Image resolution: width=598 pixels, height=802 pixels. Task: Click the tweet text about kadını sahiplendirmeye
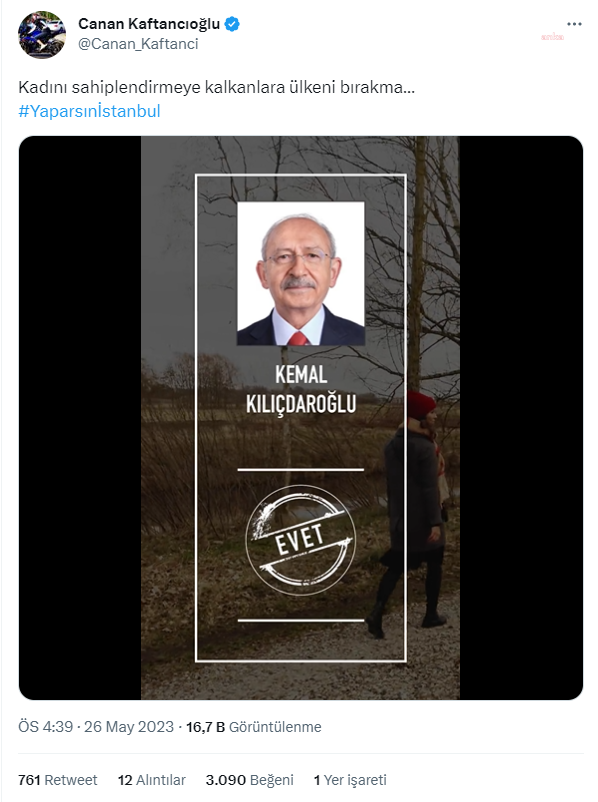pos(216,87)
